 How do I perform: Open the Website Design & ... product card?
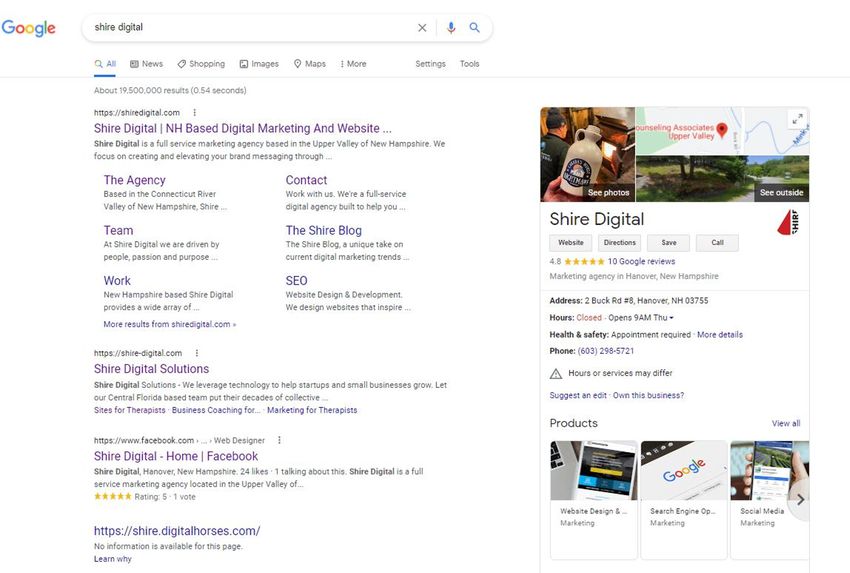pos(594,499)
